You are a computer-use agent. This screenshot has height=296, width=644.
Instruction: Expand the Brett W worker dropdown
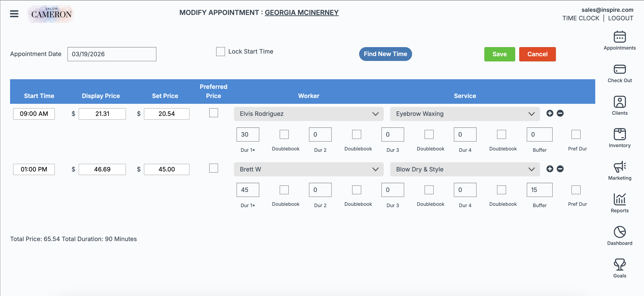(x=309, y=169)
